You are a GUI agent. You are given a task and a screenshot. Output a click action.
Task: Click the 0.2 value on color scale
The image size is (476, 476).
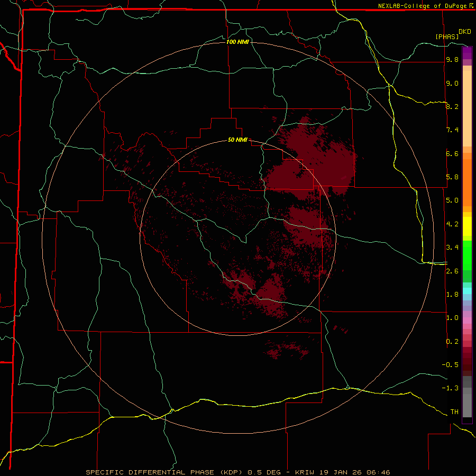tap(452, 342)
